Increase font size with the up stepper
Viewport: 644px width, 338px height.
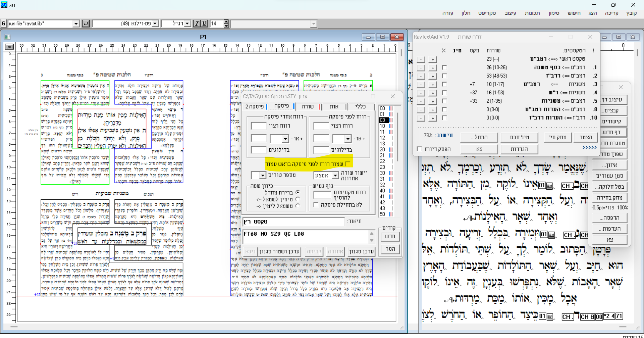(x=226, y=21)
